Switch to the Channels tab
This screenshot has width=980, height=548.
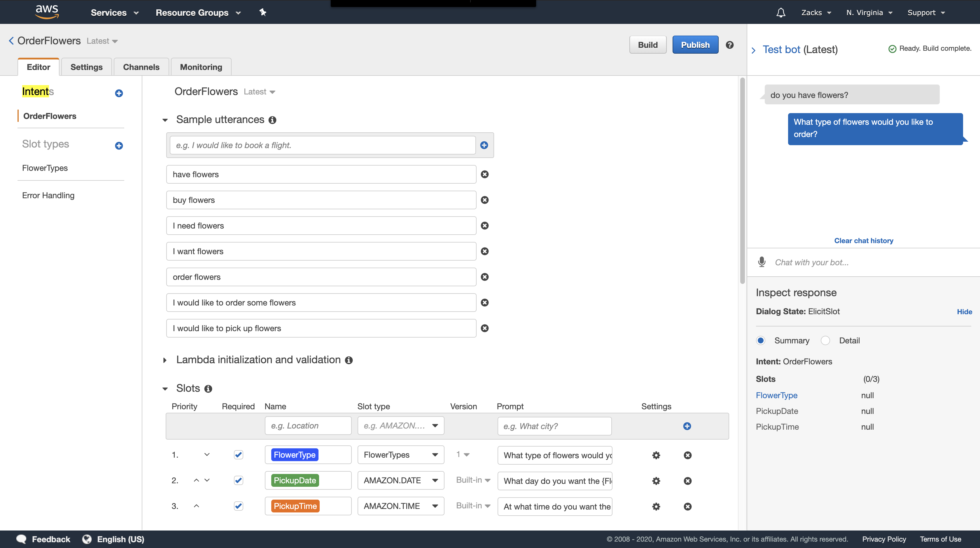141,67
